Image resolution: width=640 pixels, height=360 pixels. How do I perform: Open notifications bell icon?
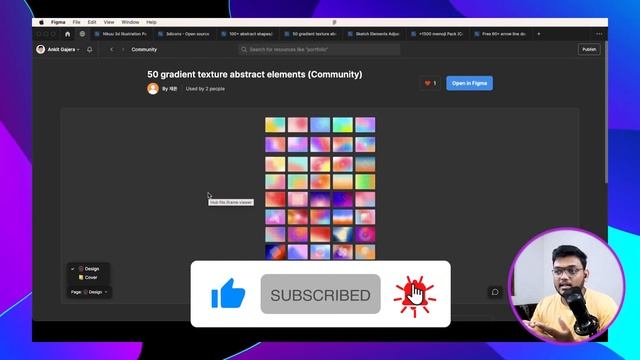(x=89, y=49)
